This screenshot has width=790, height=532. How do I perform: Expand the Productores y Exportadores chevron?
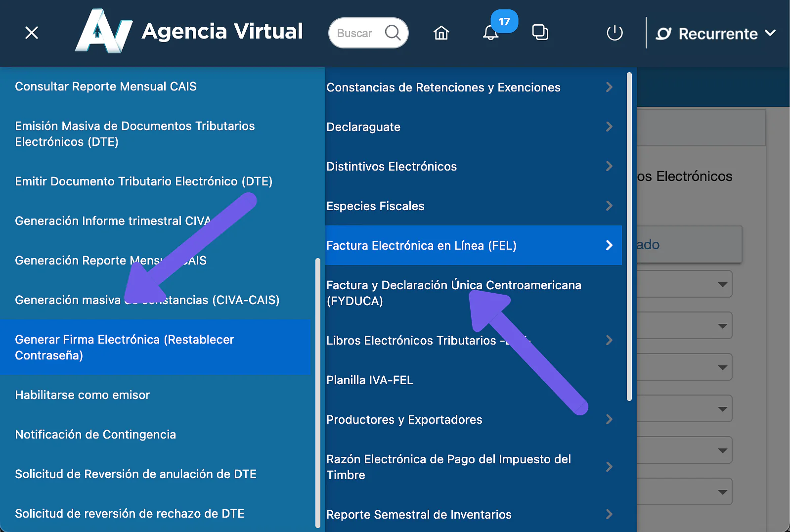tap(609, 419)
